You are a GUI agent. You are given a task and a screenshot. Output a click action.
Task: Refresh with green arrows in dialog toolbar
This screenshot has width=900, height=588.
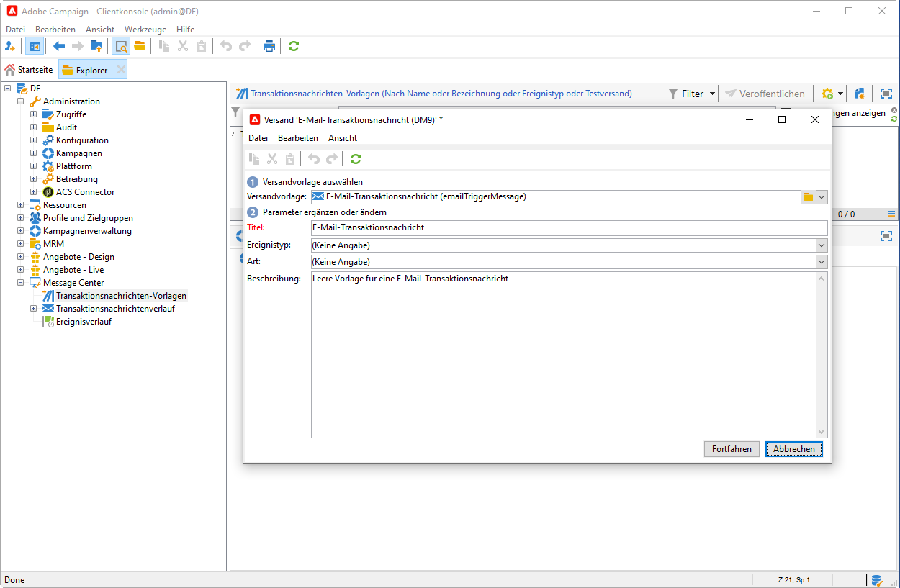click(x=355, y=159)
